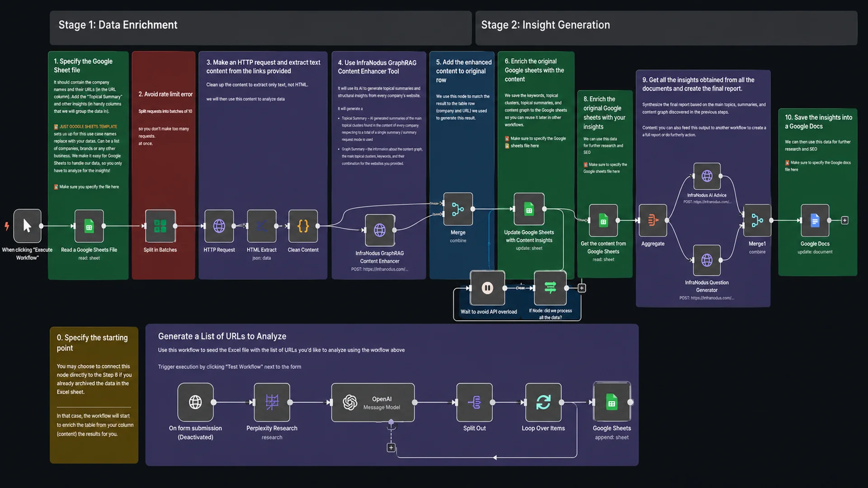Open the OpenAI Message Model node
Screen dimensions: 868x488
[373, 402]
